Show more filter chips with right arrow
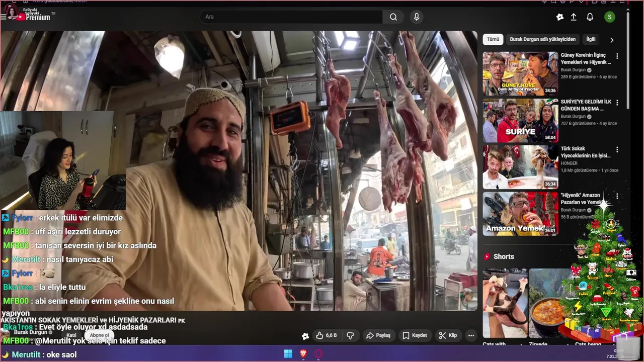This screenshot has height=362, width=644. coord(612,40)
